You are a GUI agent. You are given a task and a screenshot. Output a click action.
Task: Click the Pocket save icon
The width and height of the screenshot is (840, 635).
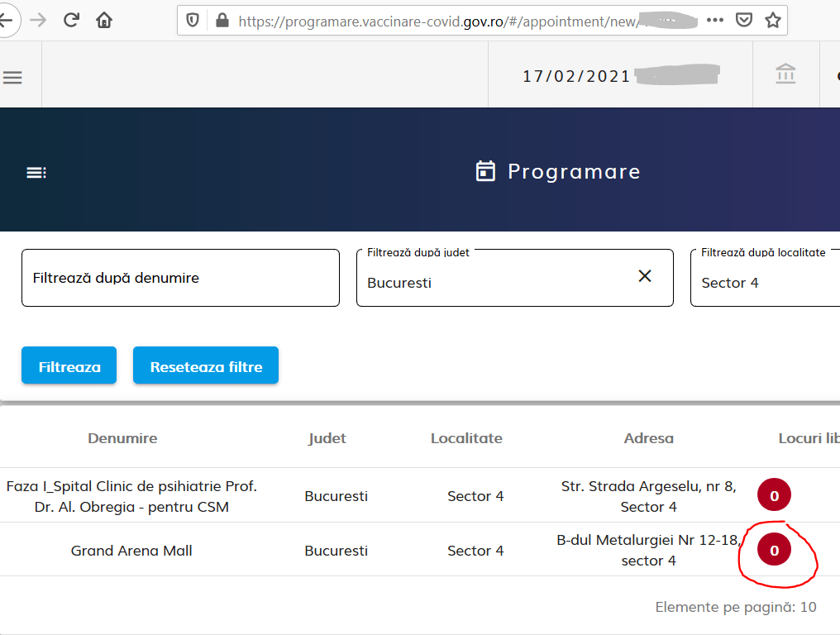(744, 20)
